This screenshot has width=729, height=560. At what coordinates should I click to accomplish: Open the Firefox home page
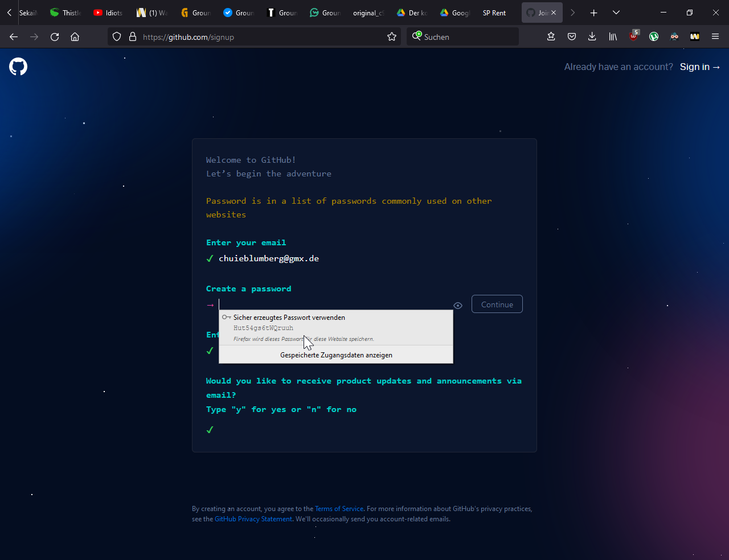coord(75,37)
